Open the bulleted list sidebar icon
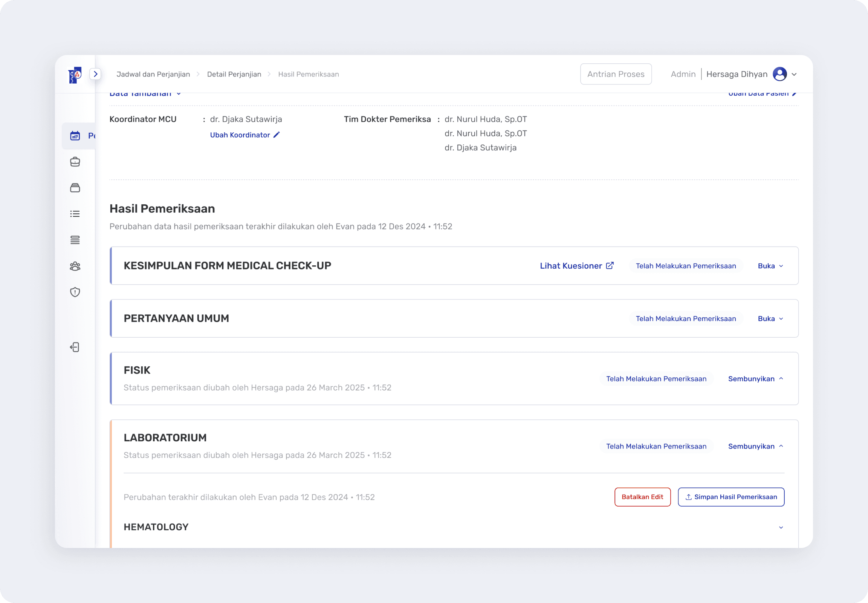Screen dimensions: 868x603 [x=75, y=214]
